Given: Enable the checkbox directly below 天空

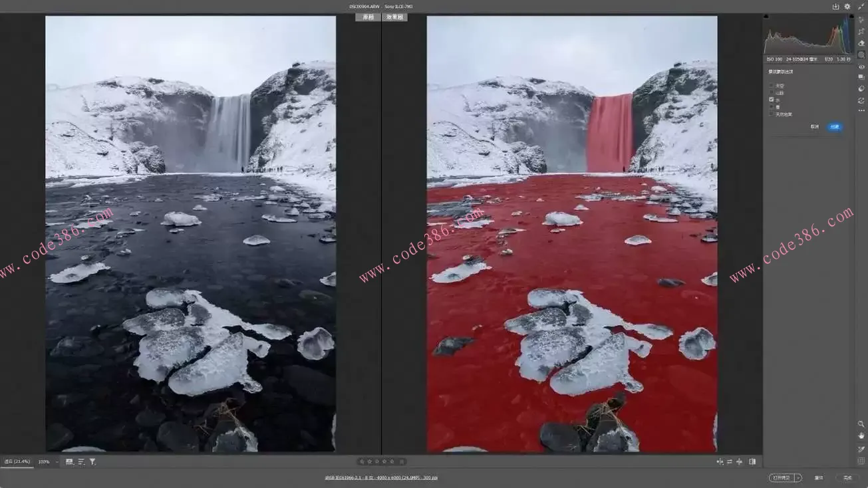Looking at the screenshot, I should 772,92.
